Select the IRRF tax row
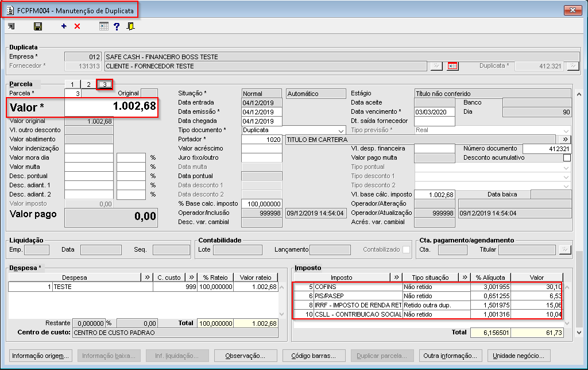Image resolution: width=588 pixels, height=370 pixels. [x=428, y=306]
